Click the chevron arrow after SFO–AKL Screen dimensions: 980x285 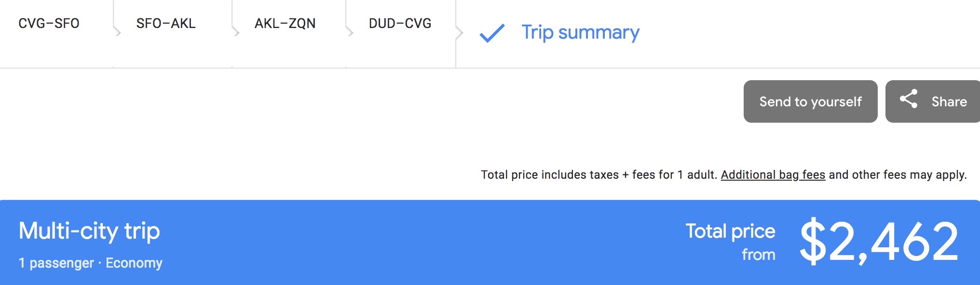(x=235, y=32)
